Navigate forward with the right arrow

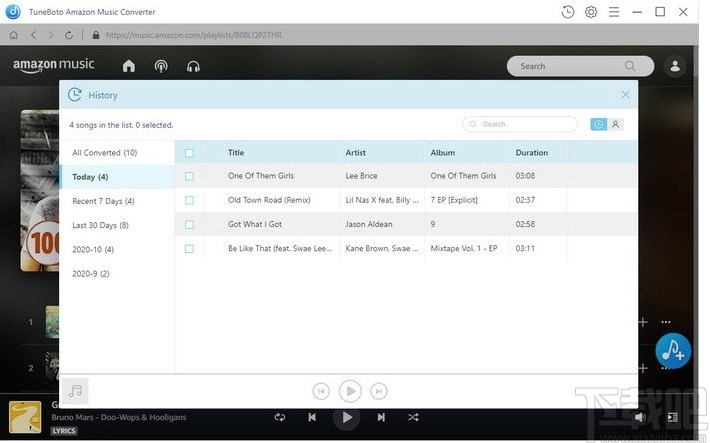click(51, 35)
